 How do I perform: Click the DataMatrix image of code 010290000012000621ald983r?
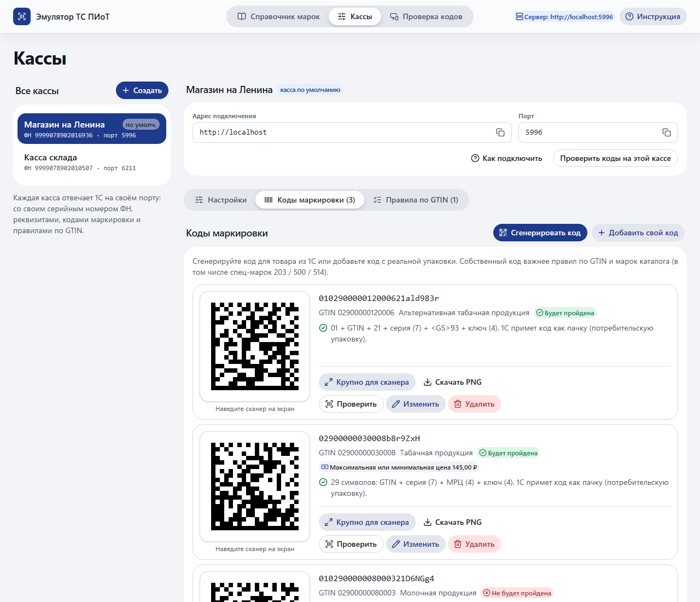255,346
